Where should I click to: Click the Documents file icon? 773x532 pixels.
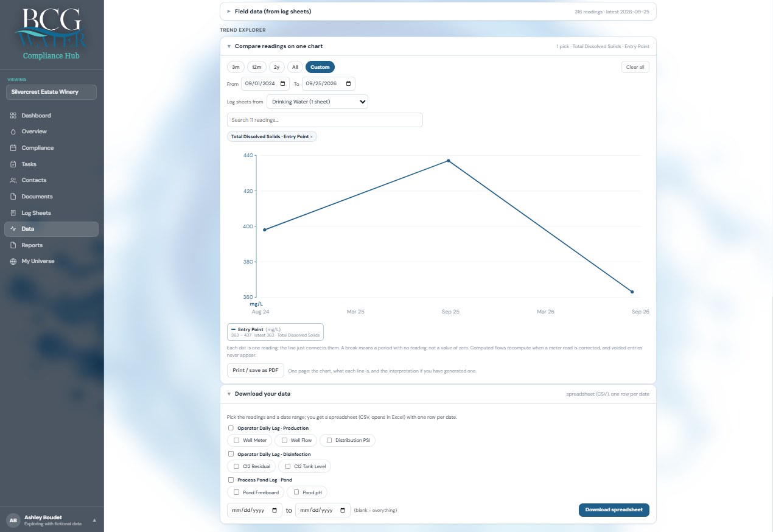coord(13,197)
